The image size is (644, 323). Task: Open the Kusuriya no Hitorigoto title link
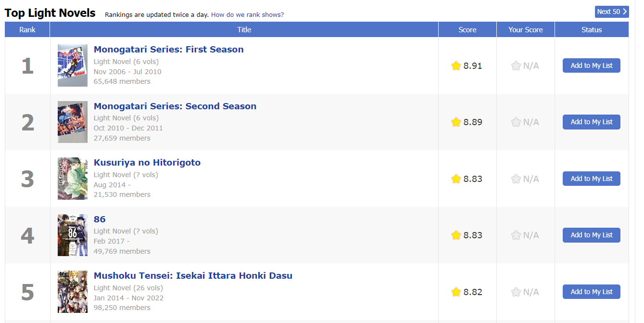tap(147, 163)
